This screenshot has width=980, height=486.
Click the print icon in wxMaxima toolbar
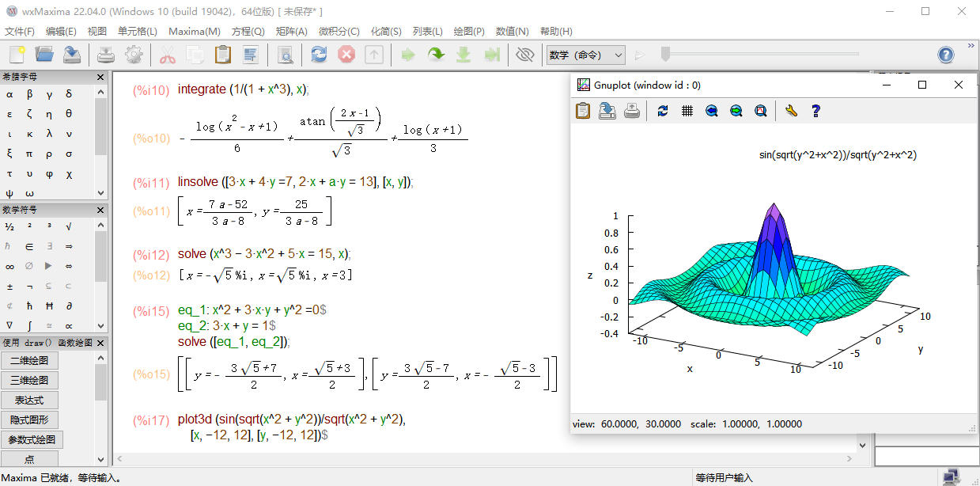point(106,55)
